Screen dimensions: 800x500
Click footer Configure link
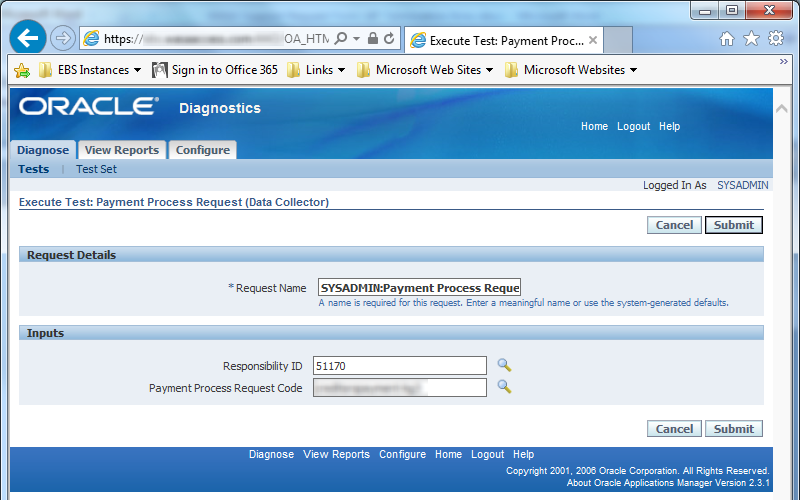coord(402,454)
